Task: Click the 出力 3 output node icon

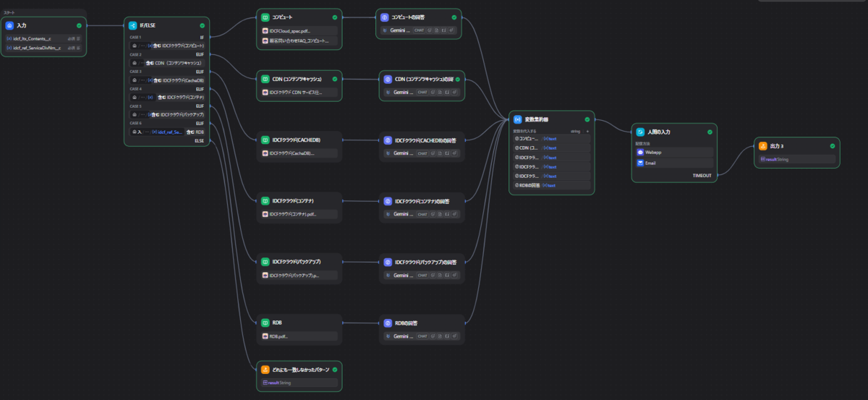Action: (x=763, y=145)
